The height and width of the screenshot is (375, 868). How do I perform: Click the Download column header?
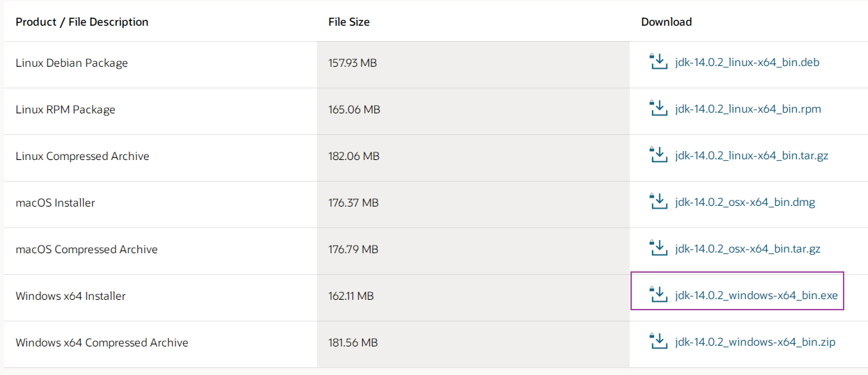[x=666, y=22]
